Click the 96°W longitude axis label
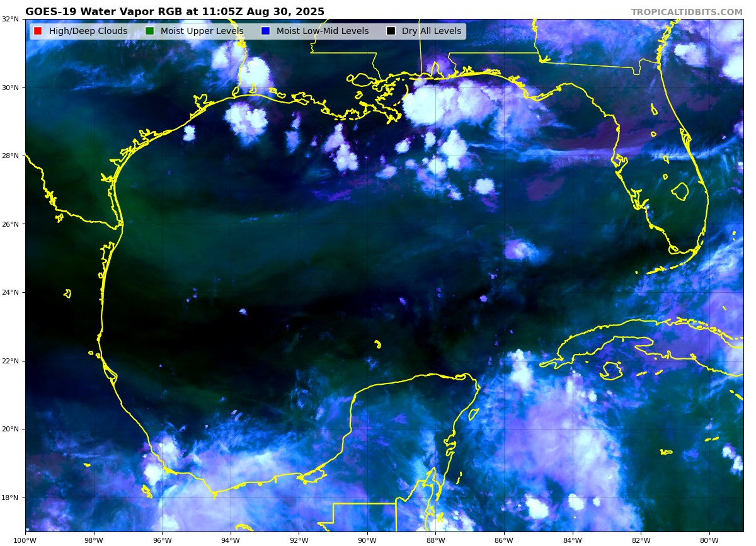This screenshot has width=756, height=546. tap(162, 540)
